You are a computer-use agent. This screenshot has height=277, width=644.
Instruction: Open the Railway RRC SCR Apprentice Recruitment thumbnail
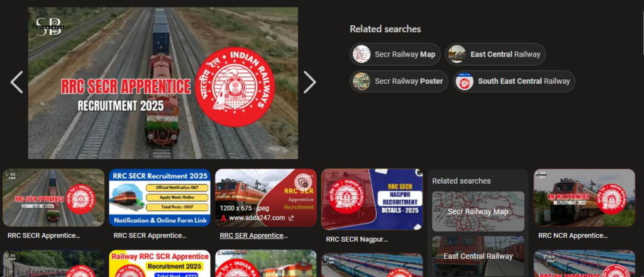(160, 263)
